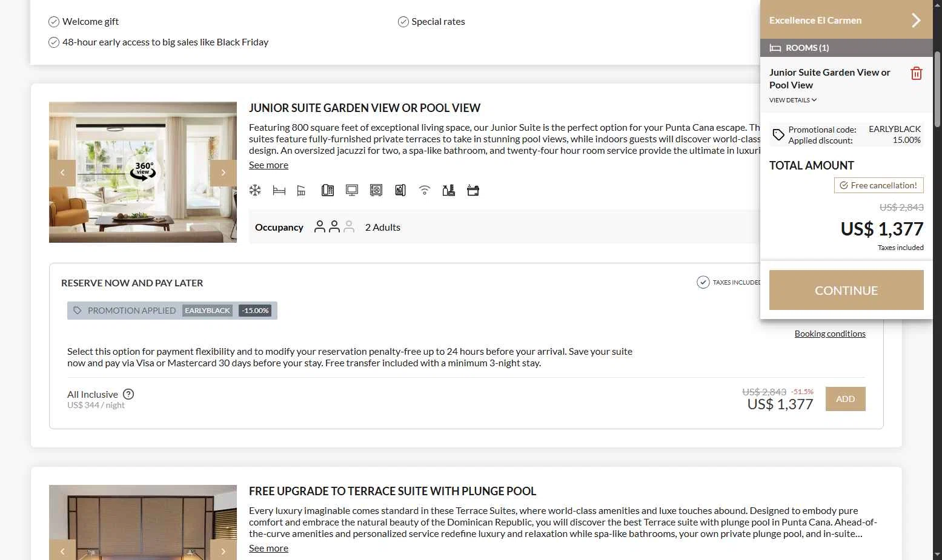
Task: Show previous Junior Suite photo
Action: (x=62, y=173)
